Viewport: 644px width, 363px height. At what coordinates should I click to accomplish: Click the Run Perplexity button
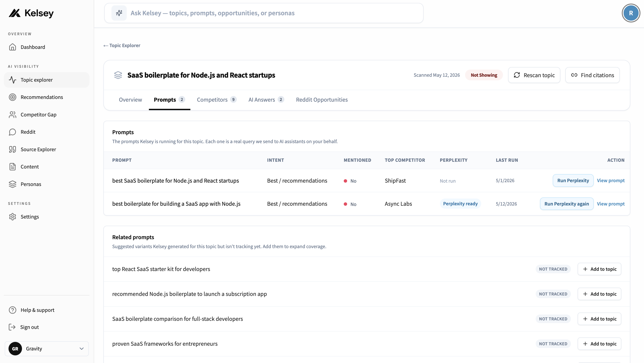pyautogui.click(x=573, y=180)
